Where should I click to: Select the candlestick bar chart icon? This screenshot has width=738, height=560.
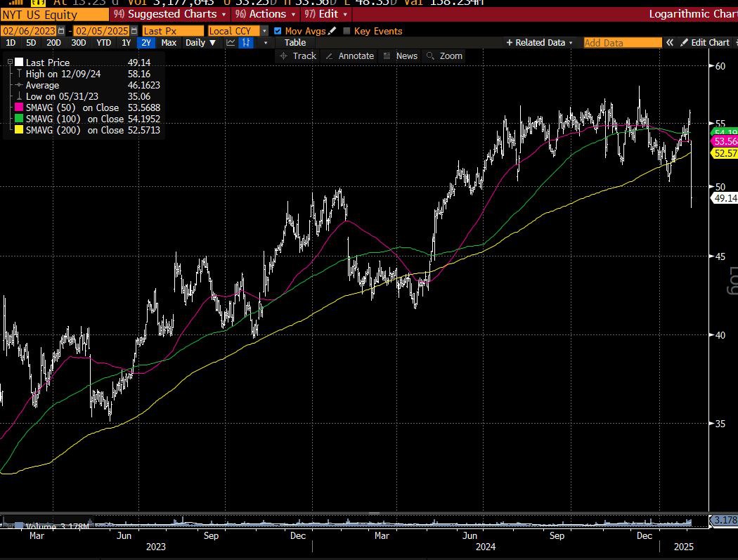click(246, 43)
